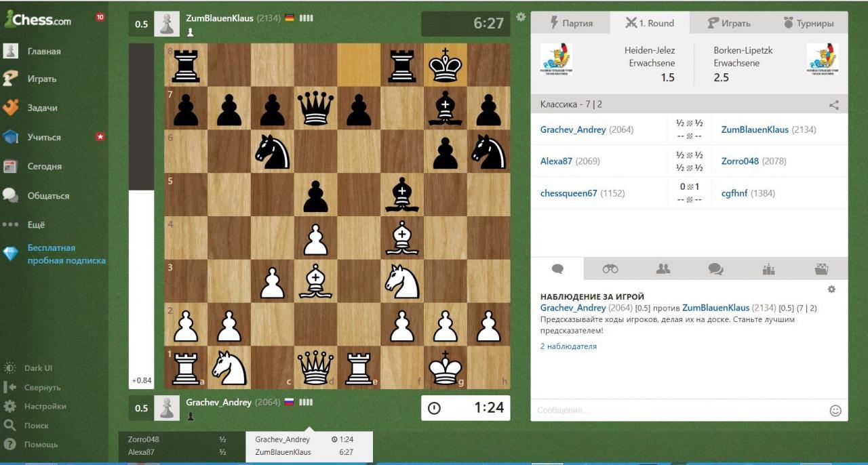
Task: Select the white rook on e1
Action: (x=359, y=367)
